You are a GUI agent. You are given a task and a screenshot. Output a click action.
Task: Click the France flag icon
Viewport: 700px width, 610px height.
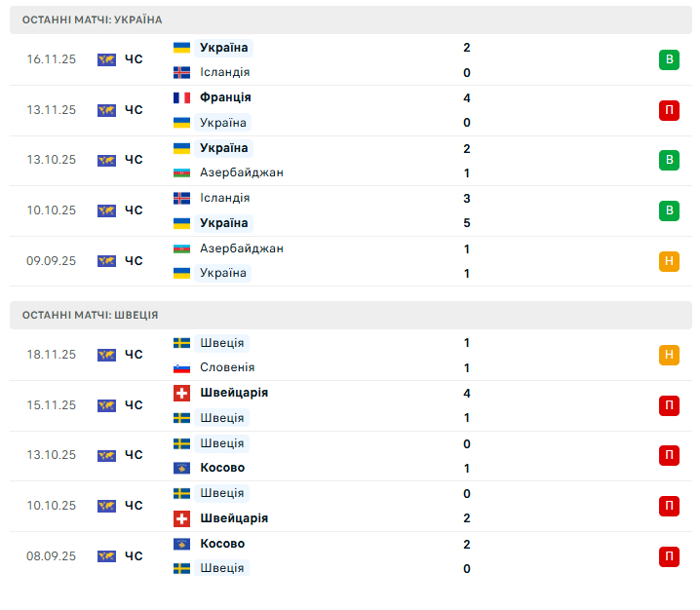point(181,97)
